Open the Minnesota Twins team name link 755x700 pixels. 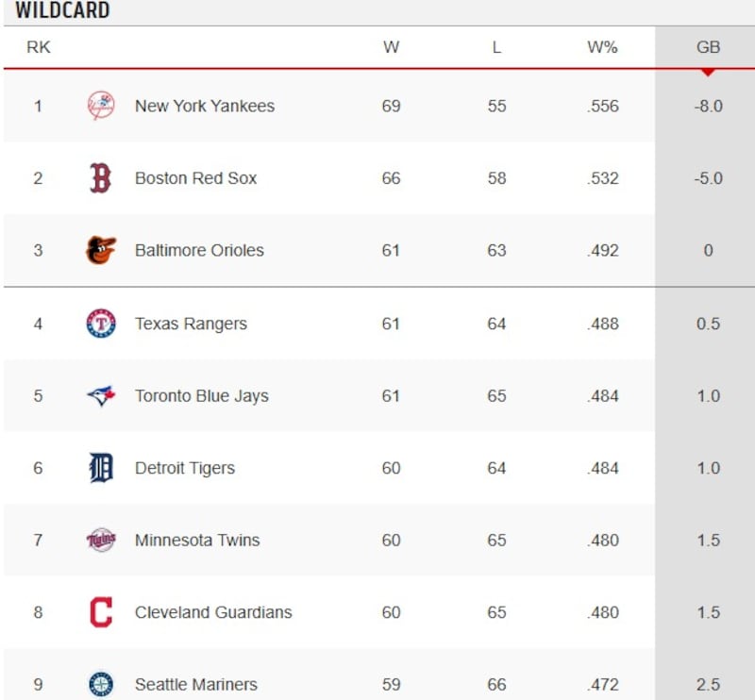(197, 541)
